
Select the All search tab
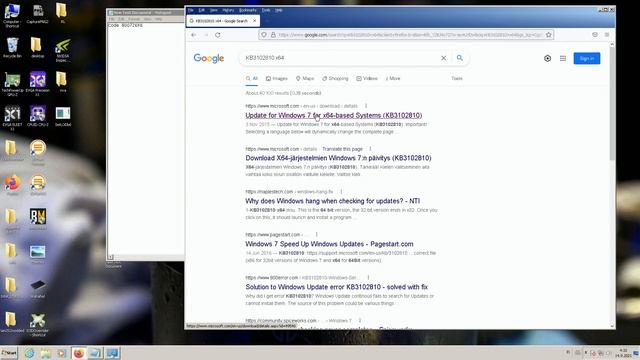[x=252, y=78]
